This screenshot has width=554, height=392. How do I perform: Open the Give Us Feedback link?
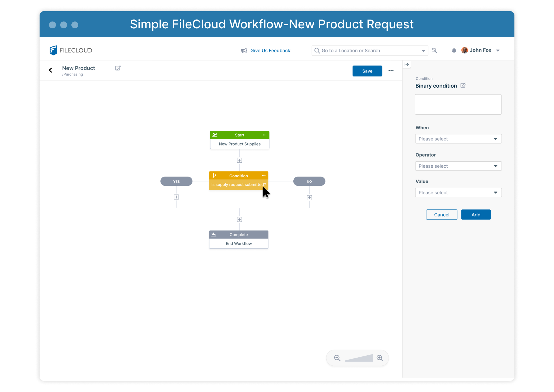click(x=271, y=51)
